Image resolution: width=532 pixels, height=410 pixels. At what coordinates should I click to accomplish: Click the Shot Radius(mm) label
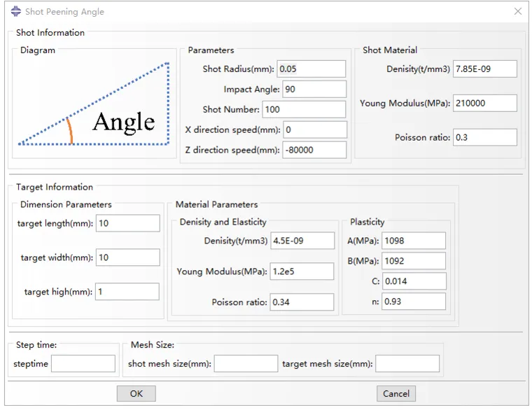tap(238, 69)
